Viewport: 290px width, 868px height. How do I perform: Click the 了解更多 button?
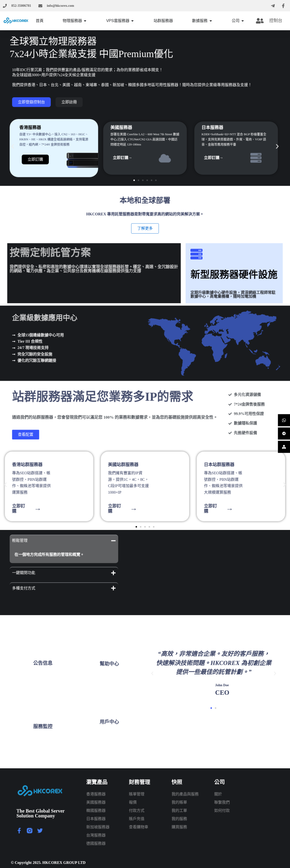(x=145, y=228)
